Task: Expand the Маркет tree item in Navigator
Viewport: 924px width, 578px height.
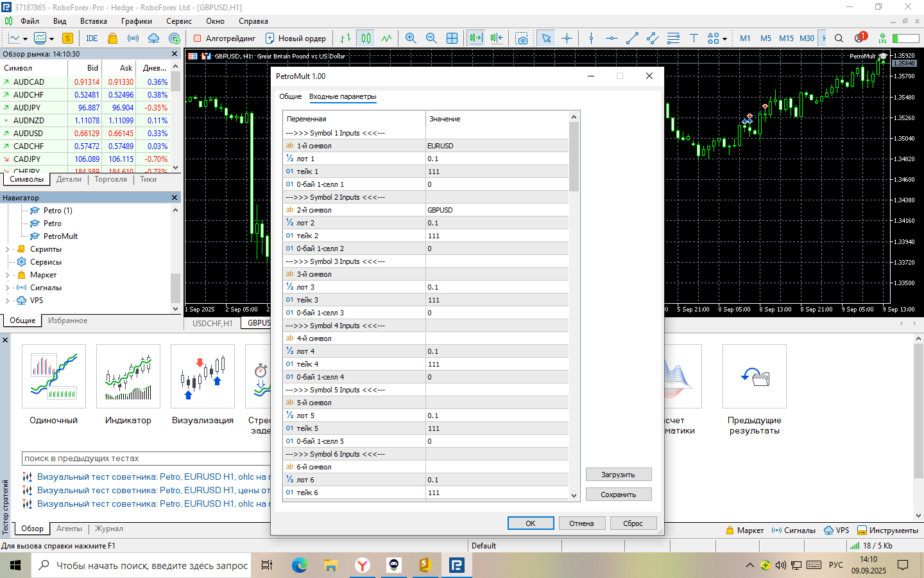Action: coord(8,275)
